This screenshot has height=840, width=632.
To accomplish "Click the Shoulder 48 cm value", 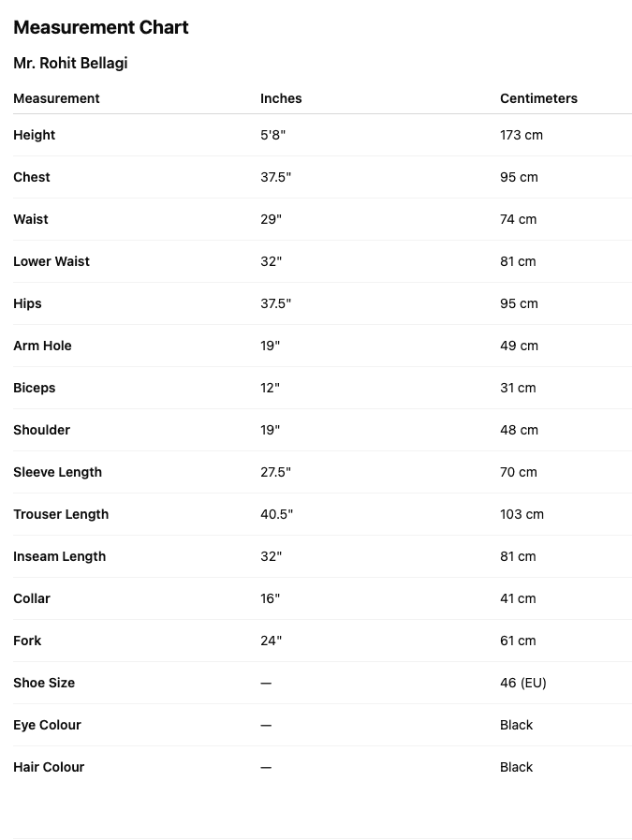I will coord(519,430).
